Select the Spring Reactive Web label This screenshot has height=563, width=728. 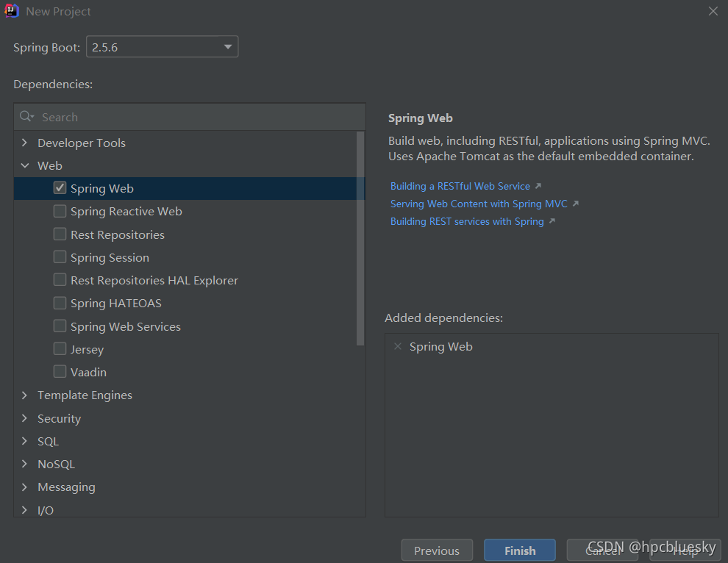pyautogui.click(x=126, y=211)
